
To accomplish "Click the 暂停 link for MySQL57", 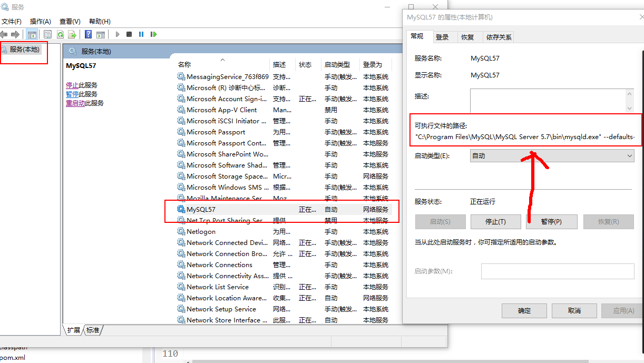I will (x=72, y=94).
